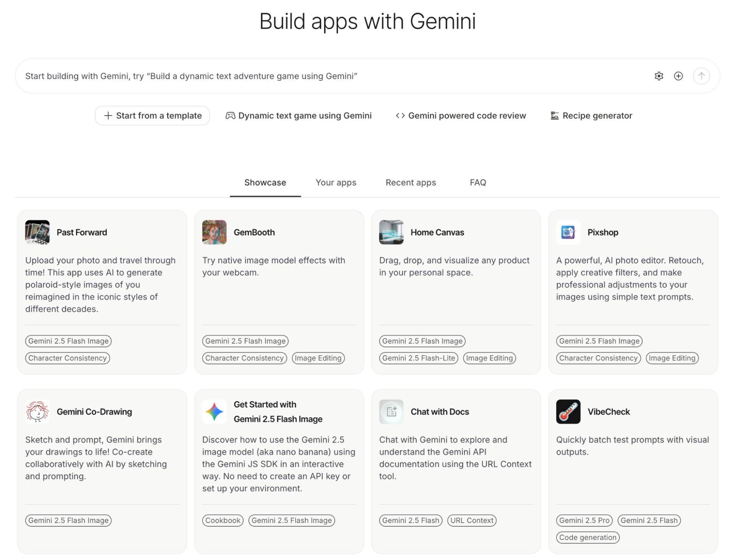The height and width of the screenshot is (560, 756).
Task: Click the GemBooth app thumbnail icon
Action: coord(214,232)
